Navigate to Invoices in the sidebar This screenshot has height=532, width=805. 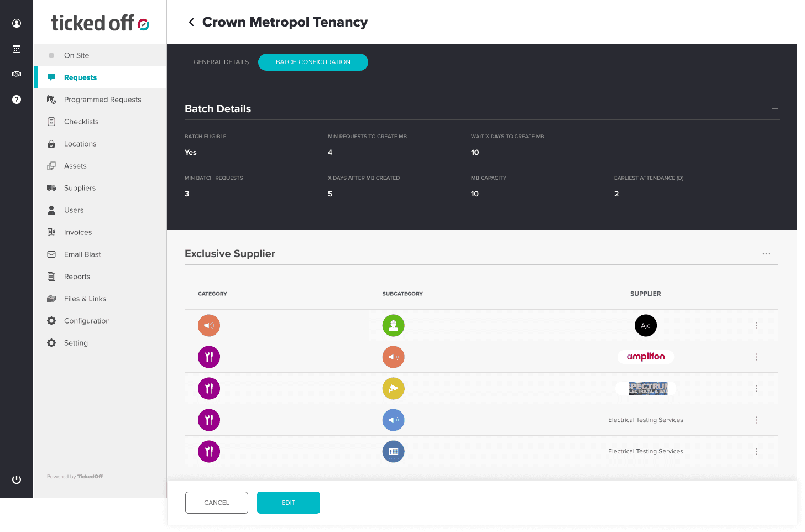point(100,232)
